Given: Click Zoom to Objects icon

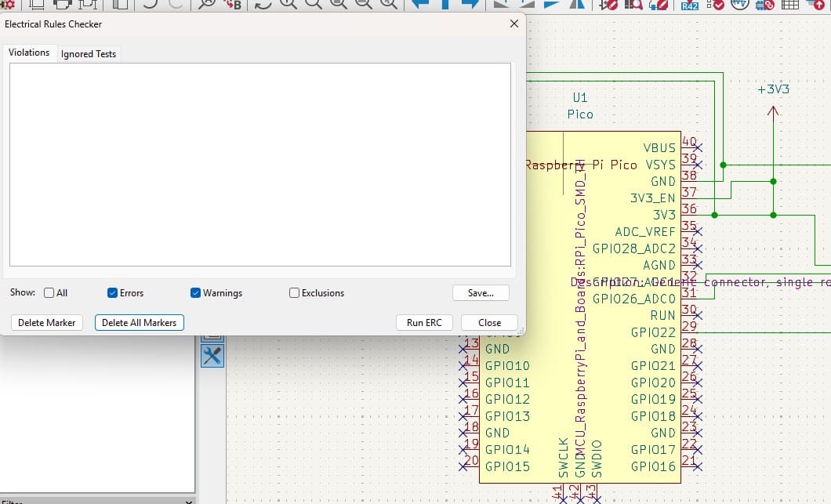Looking at the screenshot, I should [x=363, y=4].
